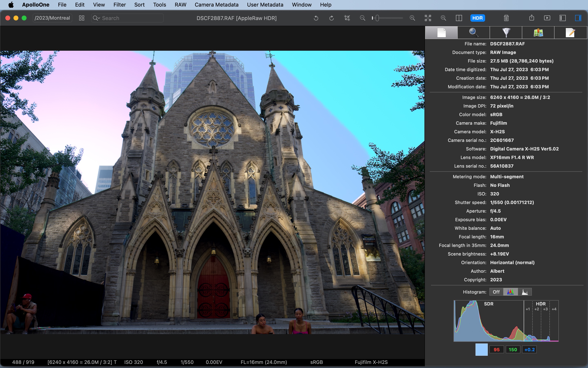The height and width of the screenshot is (368, 588).
Task: Select the RGB color histogram mode
Action: (x=510, y=292)
